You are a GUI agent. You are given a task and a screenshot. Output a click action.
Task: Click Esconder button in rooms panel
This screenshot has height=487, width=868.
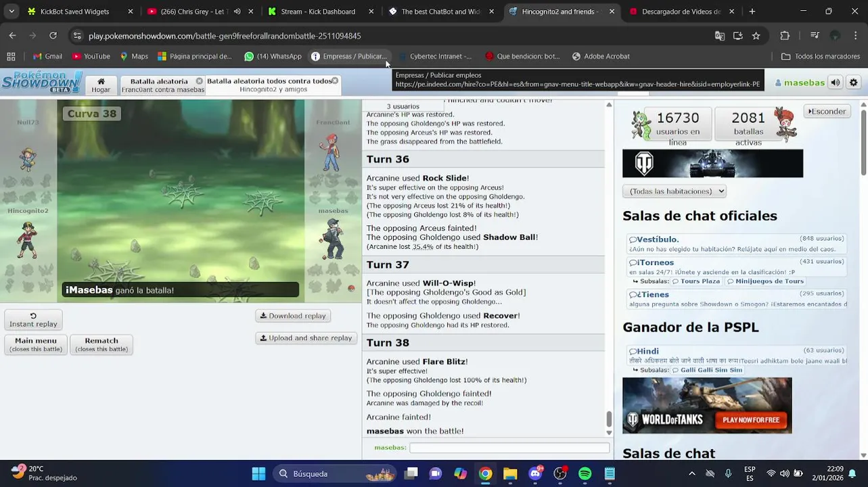coord(827,112)
